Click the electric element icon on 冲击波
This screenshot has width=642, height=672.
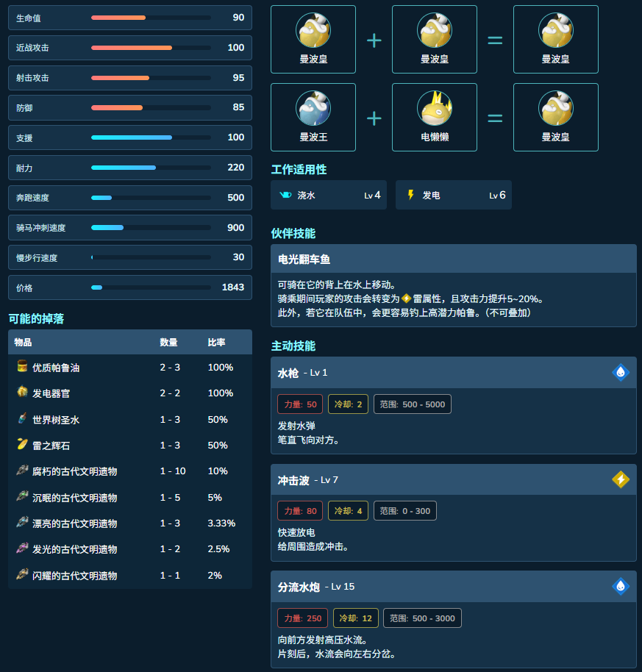coord(621,479)
